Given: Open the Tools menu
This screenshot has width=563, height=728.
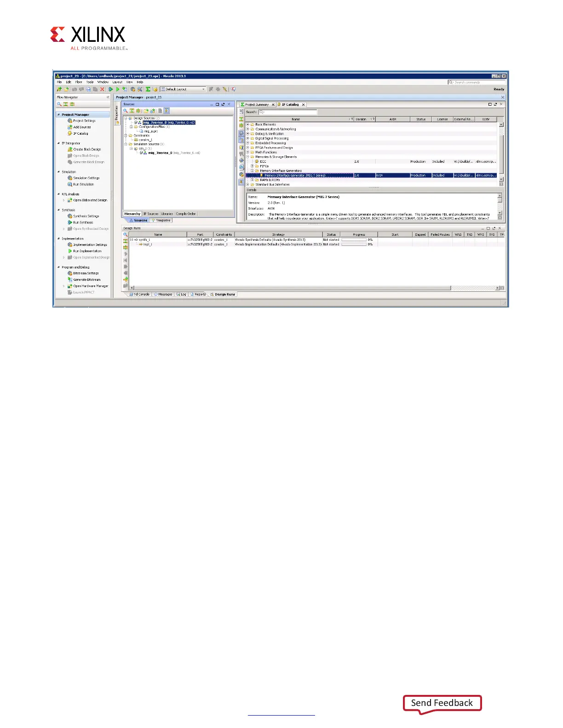Looking at the screenshot, I should pos(90,82).
